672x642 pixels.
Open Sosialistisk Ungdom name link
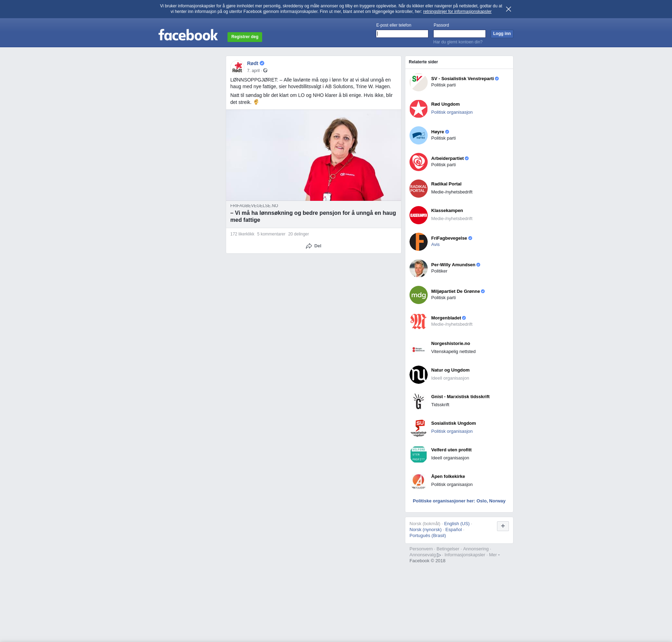pos(454,423)
